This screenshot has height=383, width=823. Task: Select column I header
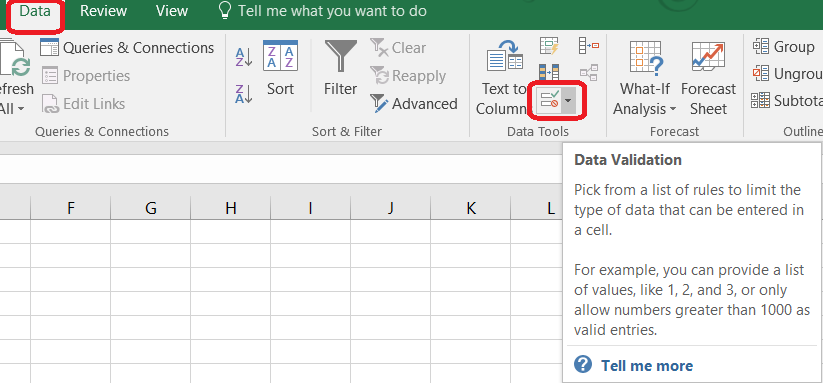pyautogui.click(x=311, y=208)
